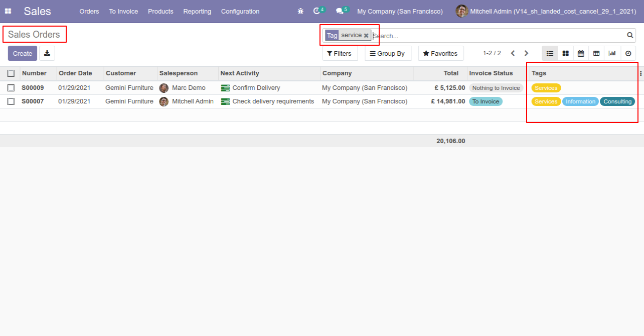The width and height of the screenshot is (644, 336).
Task: Open Filters dropdown
Action: point(340,53)
